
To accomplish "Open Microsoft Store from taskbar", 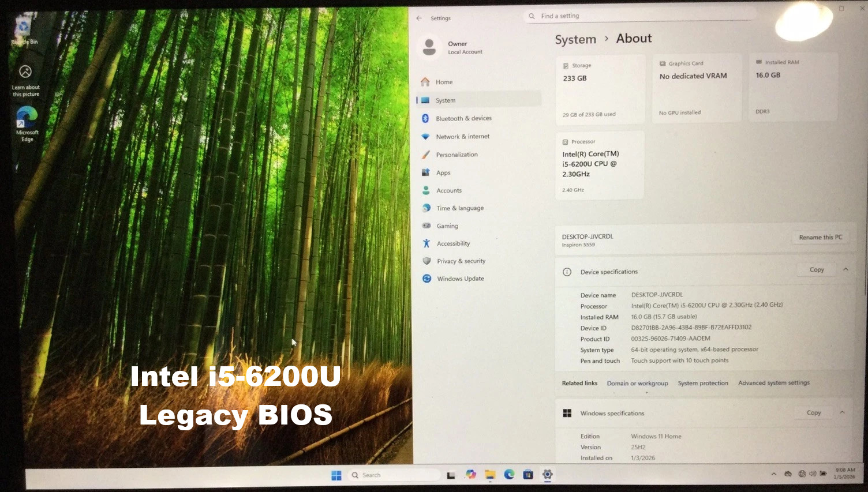I will [x=528, y=474].
